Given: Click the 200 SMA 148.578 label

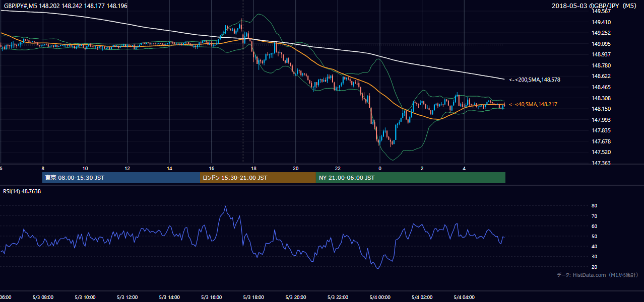Looking at the screenshot, I should (534, 80).
